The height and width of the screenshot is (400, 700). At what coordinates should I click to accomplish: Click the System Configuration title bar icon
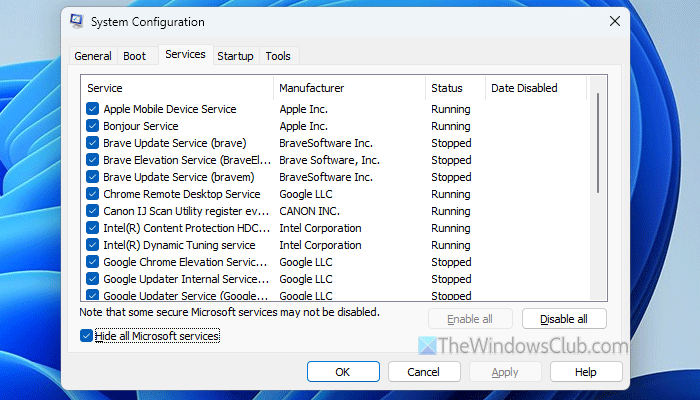77,21
